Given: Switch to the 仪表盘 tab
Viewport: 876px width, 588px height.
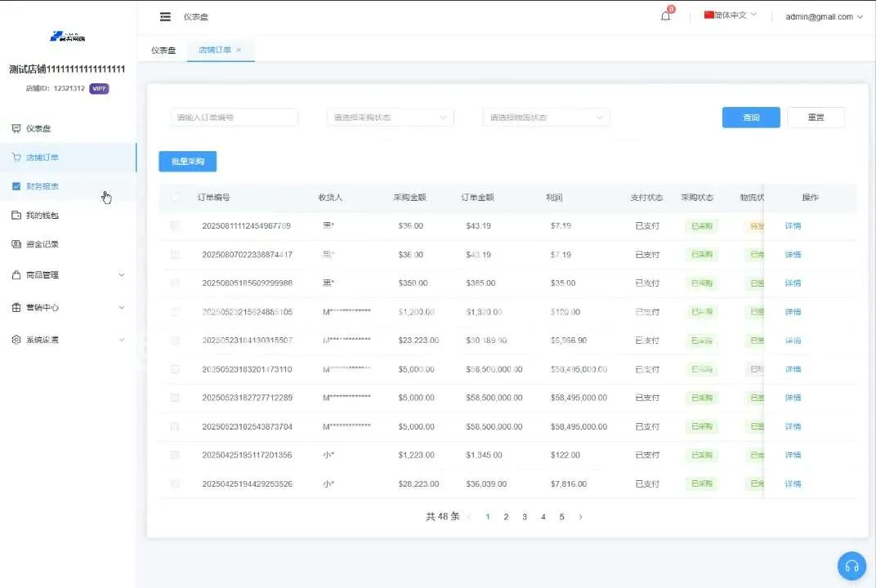Looking at the screenshot, I should [x=163, y=50].
